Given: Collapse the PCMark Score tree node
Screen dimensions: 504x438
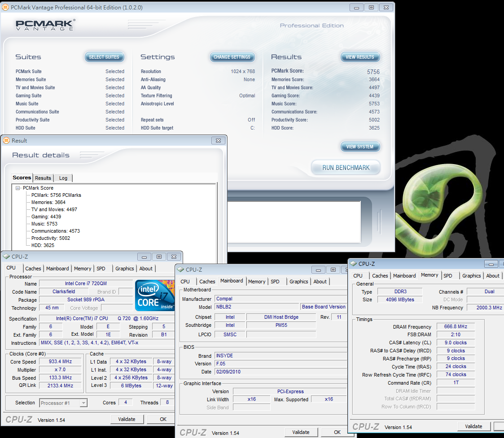Looking at the screenshot, I should (18, 188).
